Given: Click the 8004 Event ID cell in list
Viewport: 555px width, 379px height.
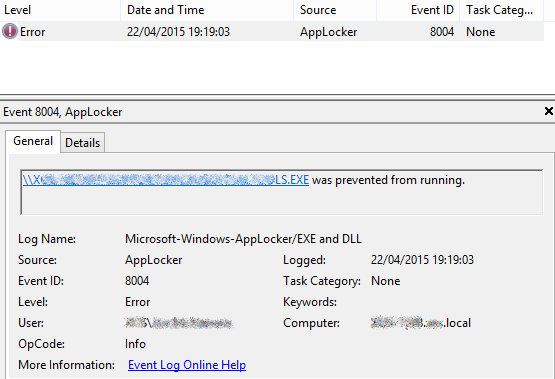Looking at the screenshot, I should pyautogui.click(x=442, y=32).
